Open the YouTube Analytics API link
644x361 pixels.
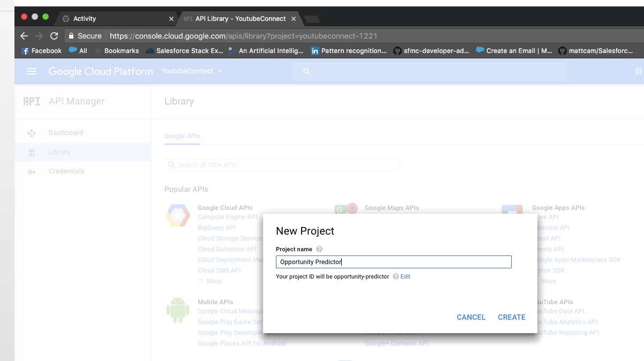(567, 322)
